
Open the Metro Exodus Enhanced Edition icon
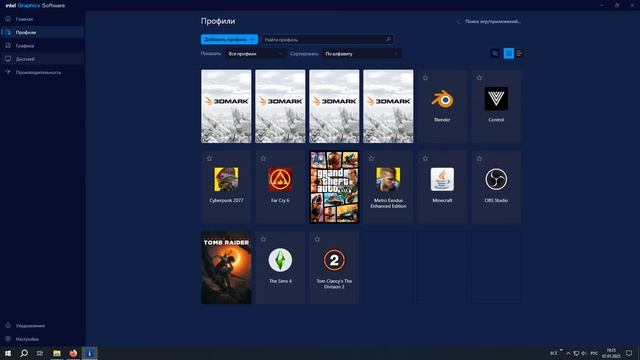388,179
